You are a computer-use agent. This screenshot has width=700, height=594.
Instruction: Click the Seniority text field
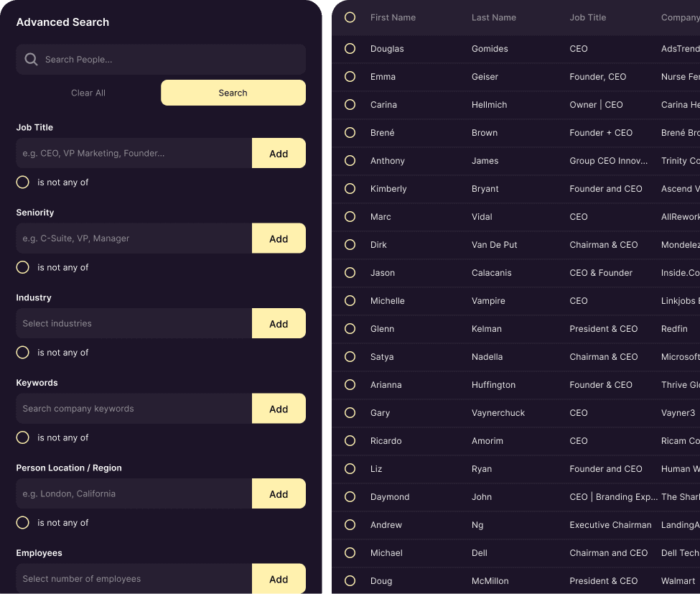[x=133, y=238]
